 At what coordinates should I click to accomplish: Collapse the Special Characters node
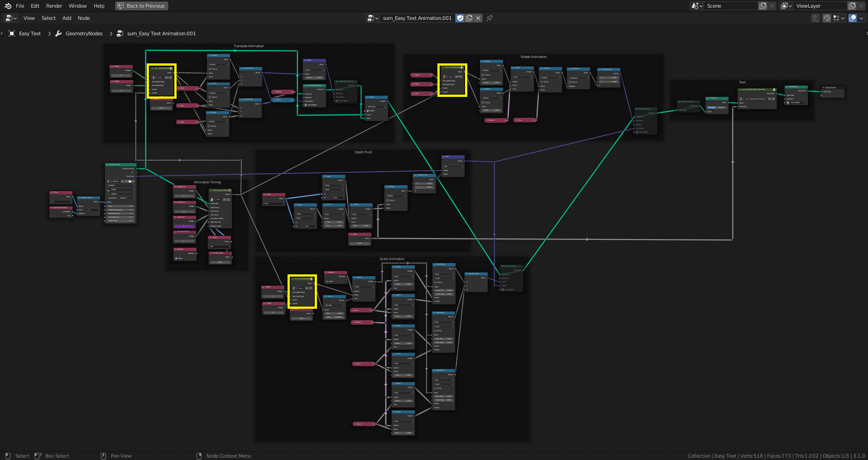[51, 208]
